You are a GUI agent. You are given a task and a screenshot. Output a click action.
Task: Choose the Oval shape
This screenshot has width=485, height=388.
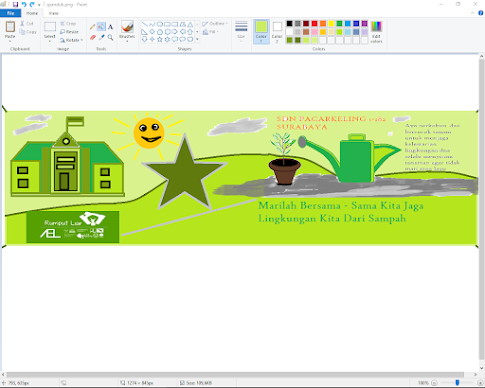160,24
